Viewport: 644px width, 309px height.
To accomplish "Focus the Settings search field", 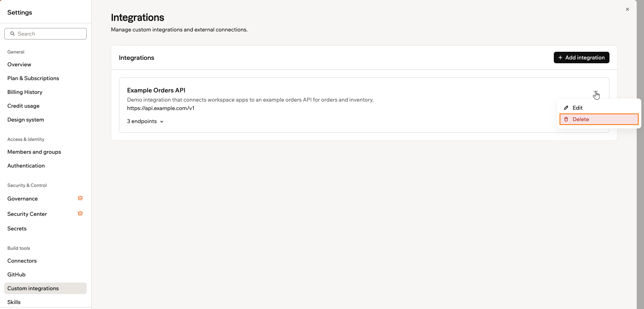I will coord(45,34).
